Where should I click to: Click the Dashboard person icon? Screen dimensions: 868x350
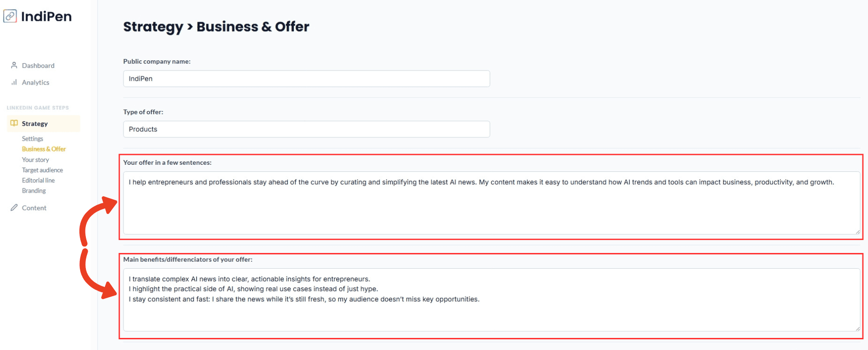coord(14,65)
